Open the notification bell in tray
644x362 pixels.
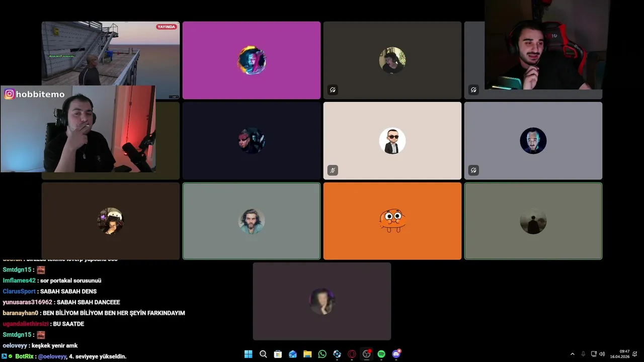click(x=635, y=354)
